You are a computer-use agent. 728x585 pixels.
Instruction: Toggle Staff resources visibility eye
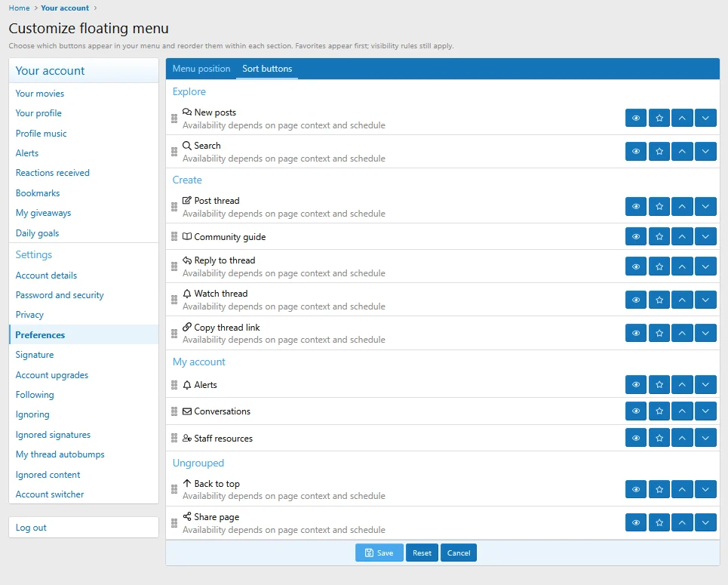636,438
